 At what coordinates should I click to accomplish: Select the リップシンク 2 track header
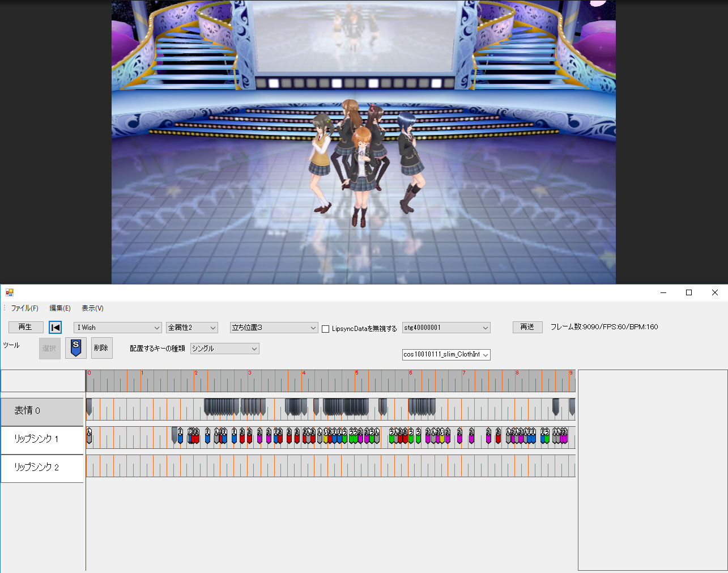(42, 468)
